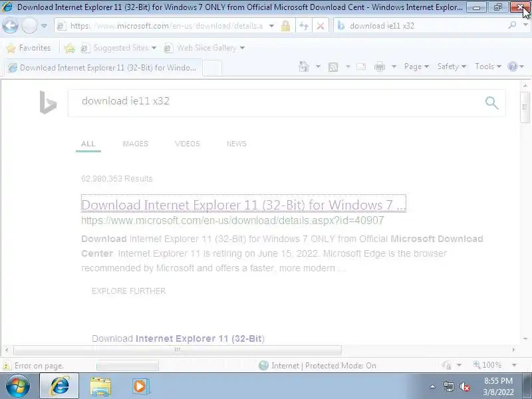Image resolution: width=532 pixels, height=399 pixels.
Task: Expand the zoom level dropdown arrow
Action: click(x=514, y=365)
